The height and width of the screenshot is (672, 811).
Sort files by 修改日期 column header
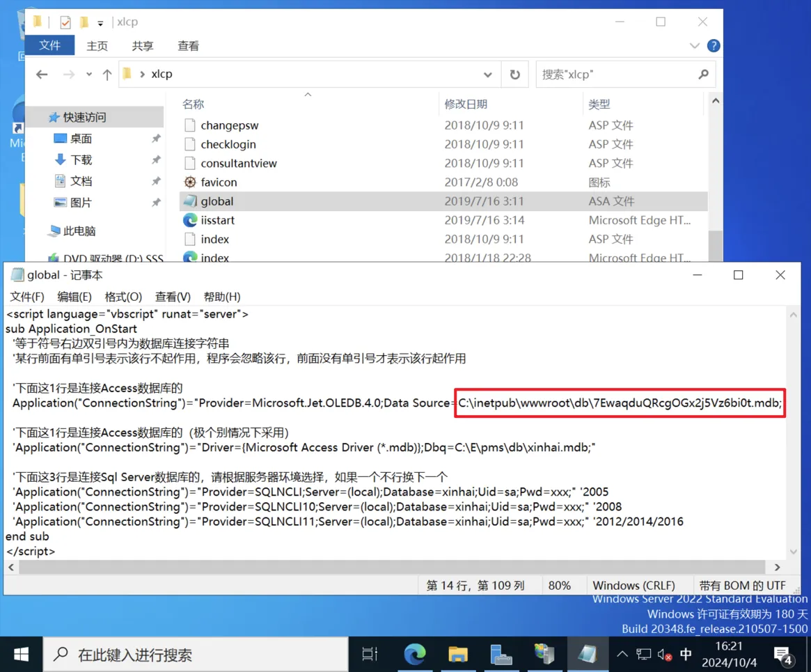466,104
